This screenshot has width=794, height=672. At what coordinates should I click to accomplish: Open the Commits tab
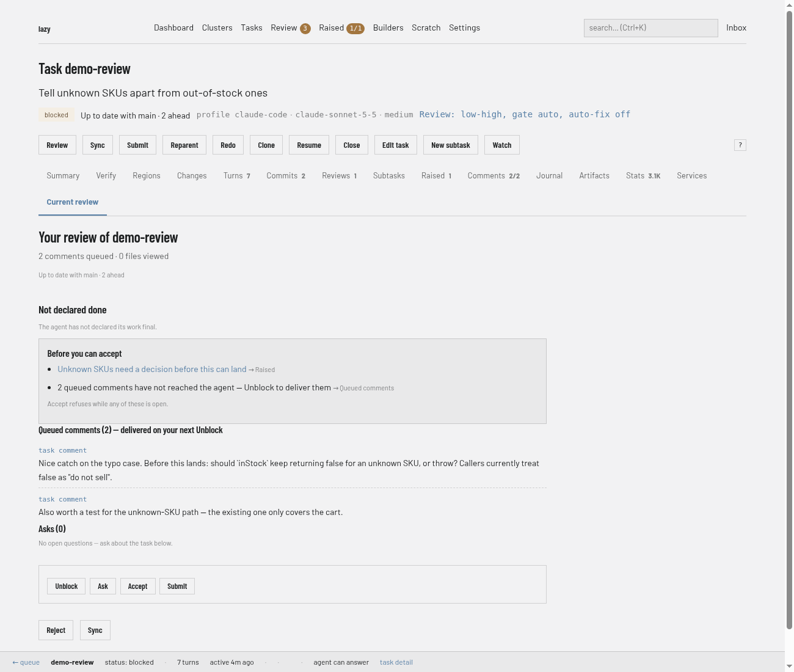pyautogui.click(x=286, y=176)
